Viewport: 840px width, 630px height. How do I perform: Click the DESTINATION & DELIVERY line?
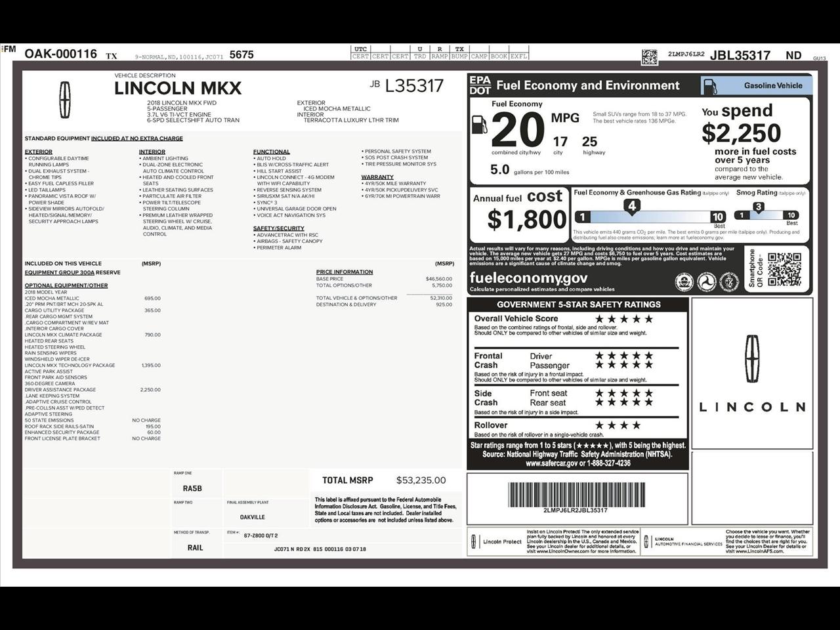pos(384,304)
